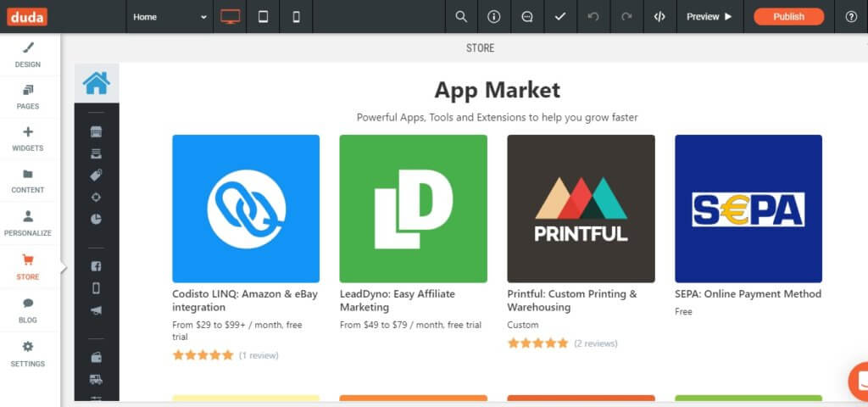The height and width of the screenshot is (407, 868).
Task: Open the Settings gear panel
Action: 27,354
